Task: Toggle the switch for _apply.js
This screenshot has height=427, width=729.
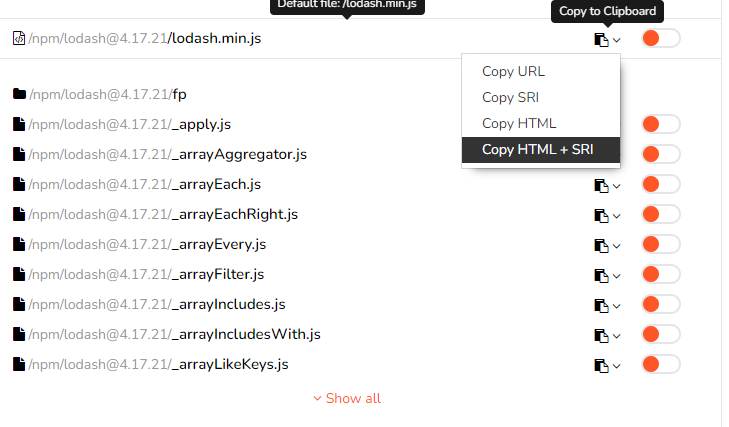Action: (x=661, y=124)
